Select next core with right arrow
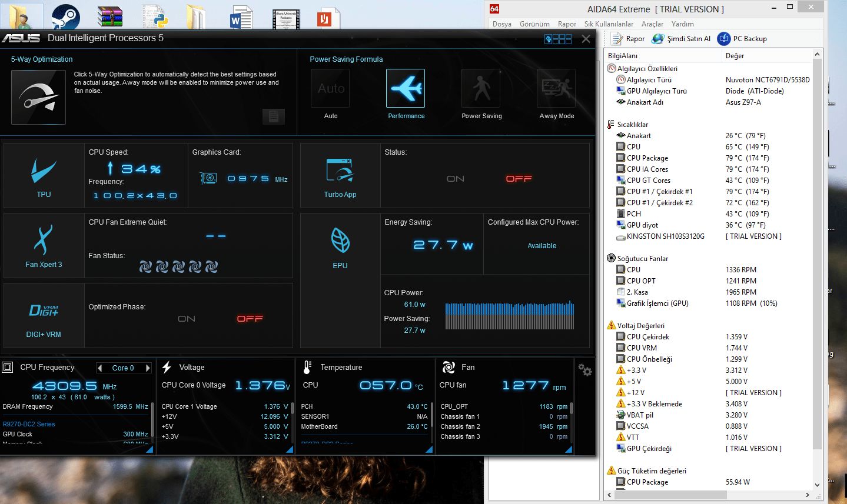 tap(148, 368)
